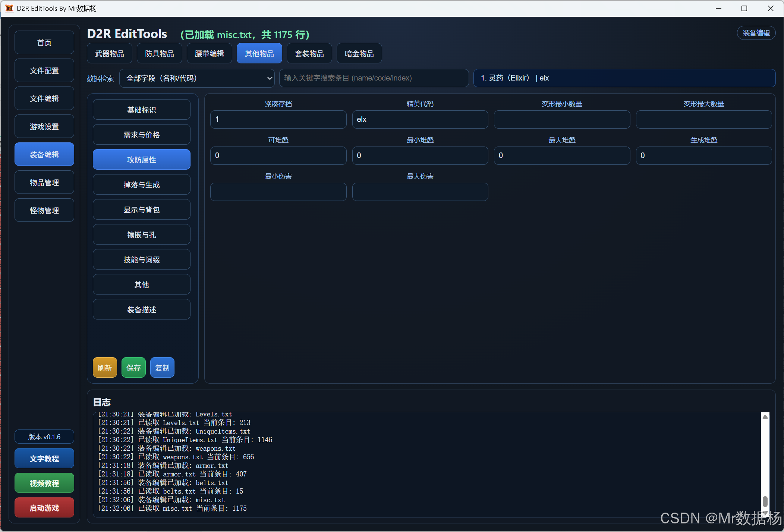The image size is (784, 532).
Task: Click the log scrollbar up arrow
Action: (x=765, y=417)
